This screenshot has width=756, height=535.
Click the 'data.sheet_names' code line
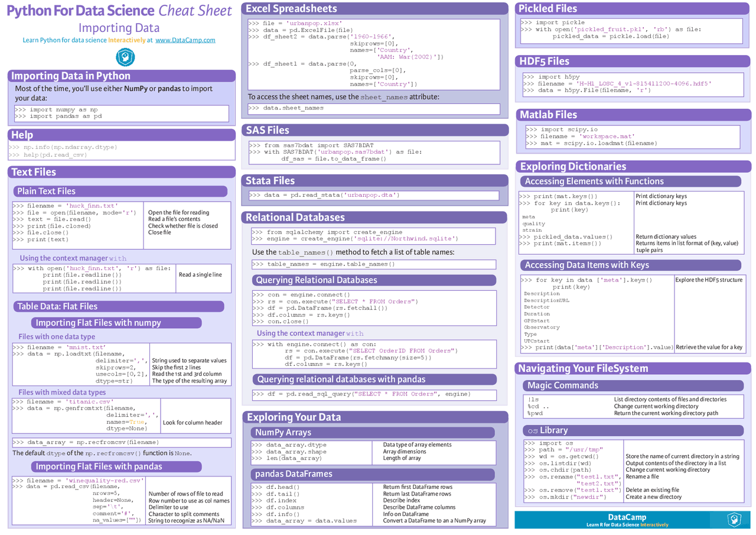click(286, 108)
